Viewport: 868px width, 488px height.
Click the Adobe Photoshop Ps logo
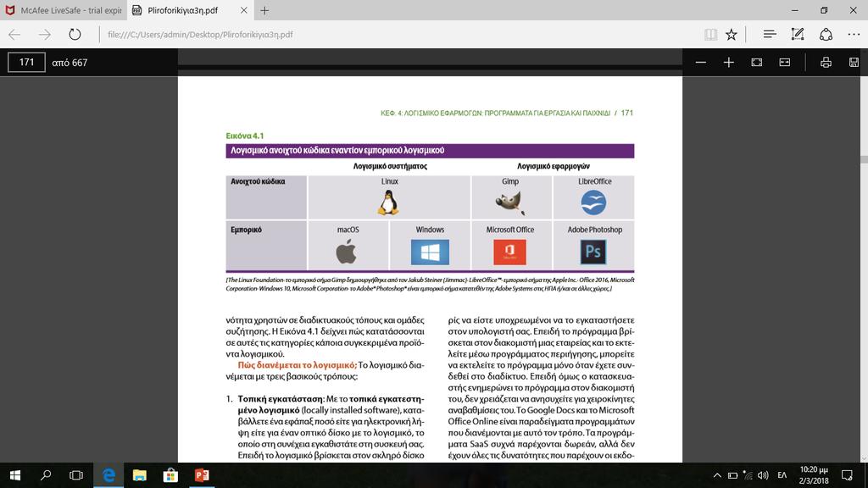[x=593, y=252]
